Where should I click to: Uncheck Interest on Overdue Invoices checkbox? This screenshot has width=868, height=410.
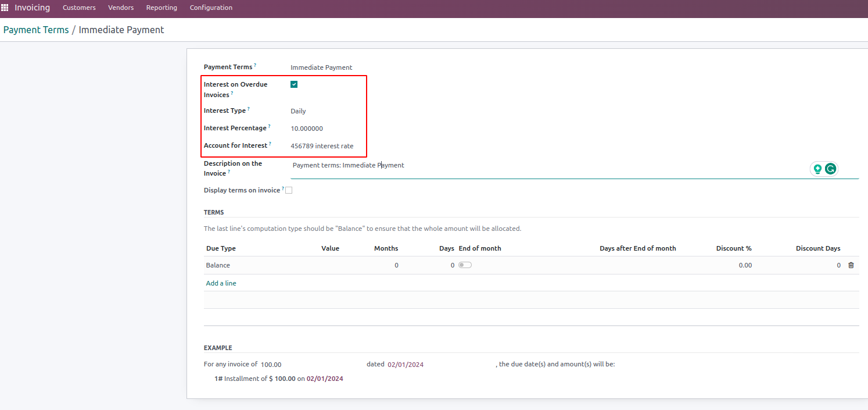(294, 84)
